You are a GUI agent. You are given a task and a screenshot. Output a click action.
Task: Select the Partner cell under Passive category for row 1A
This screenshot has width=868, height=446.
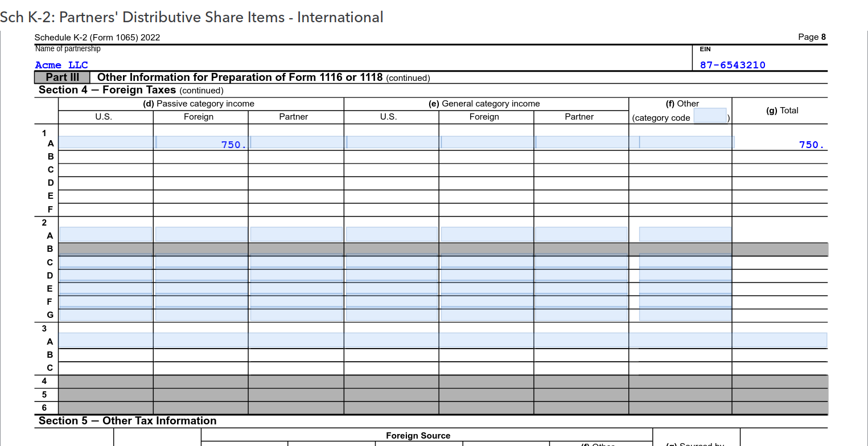295,142
